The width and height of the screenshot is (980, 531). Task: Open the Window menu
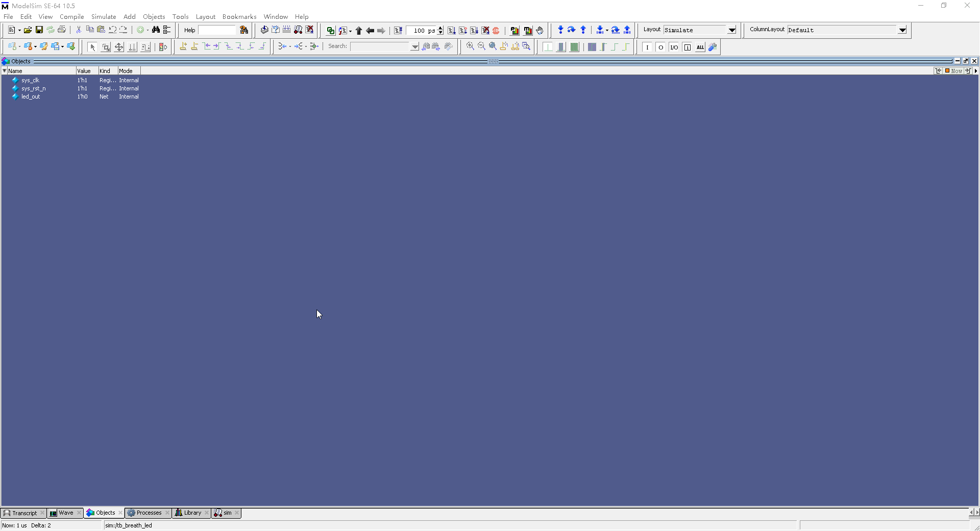276,16
